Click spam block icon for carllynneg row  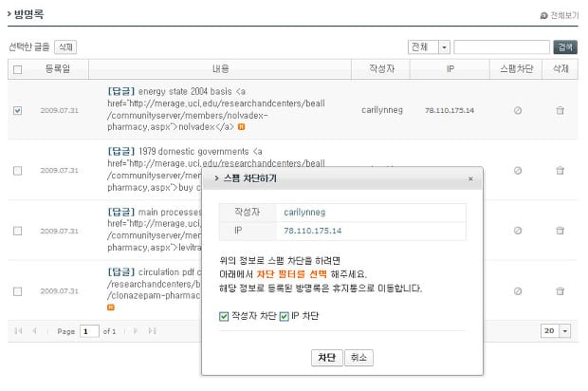pos(518,110)
